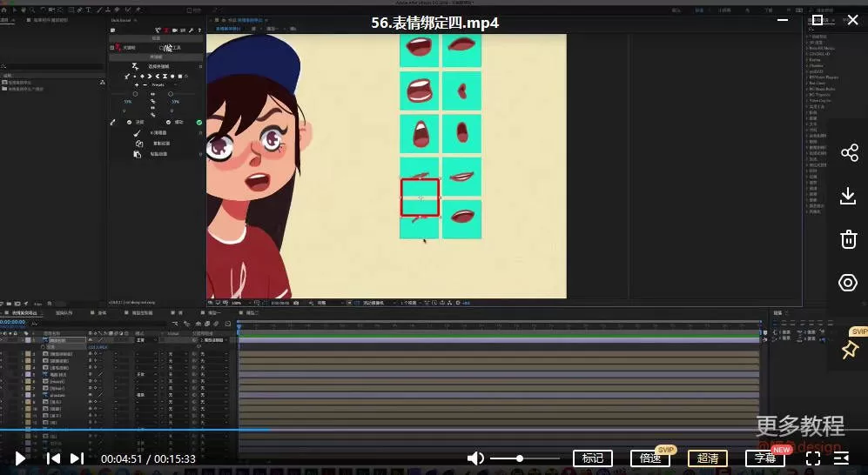Skip to the next video
Screen dimensions: 868x475
77,458
